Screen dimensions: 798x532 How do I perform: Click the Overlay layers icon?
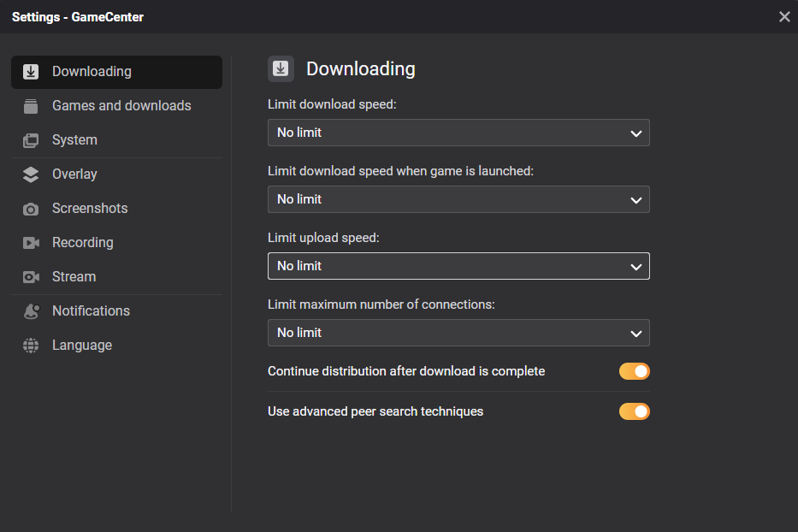coord(31,174)
